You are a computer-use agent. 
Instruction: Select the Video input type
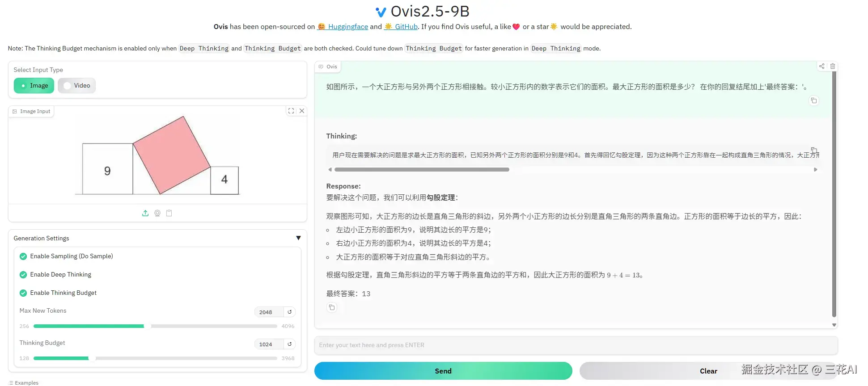coord(76,85)
